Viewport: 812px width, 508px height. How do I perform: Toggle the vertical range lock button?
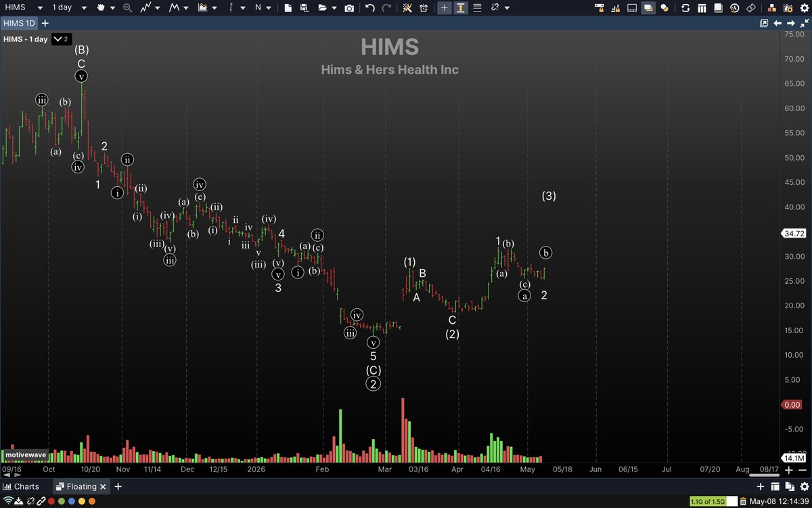[x=461, y=7]
